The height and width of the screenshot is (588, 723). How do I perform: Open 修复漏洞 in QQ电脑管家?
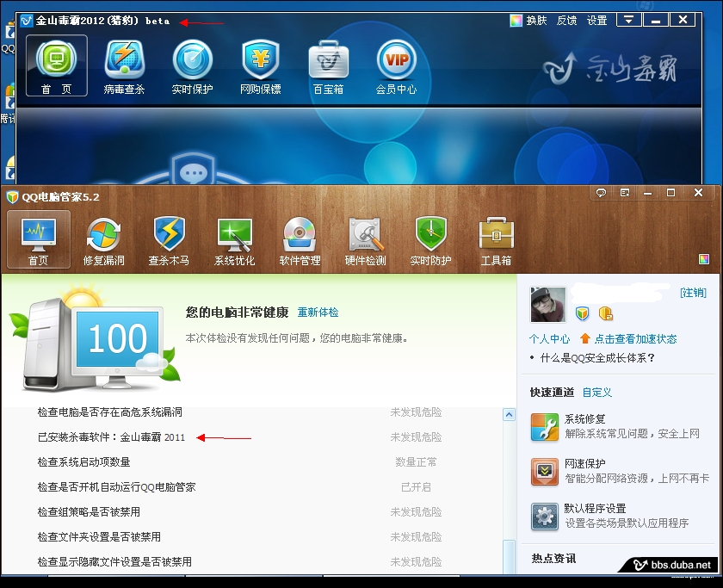coord(104,241)
